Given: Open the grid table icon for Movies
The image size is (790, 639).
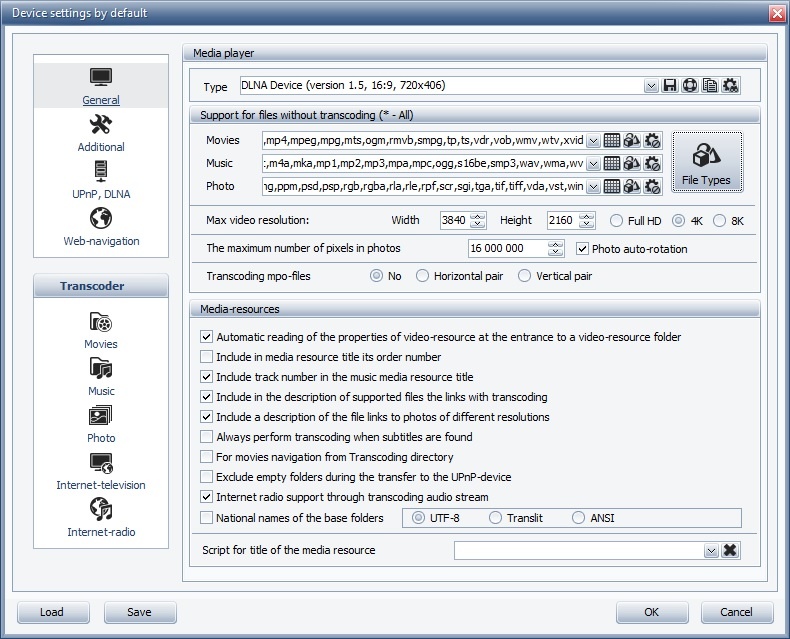Looking at the screenshot, I should click(612, 140).
